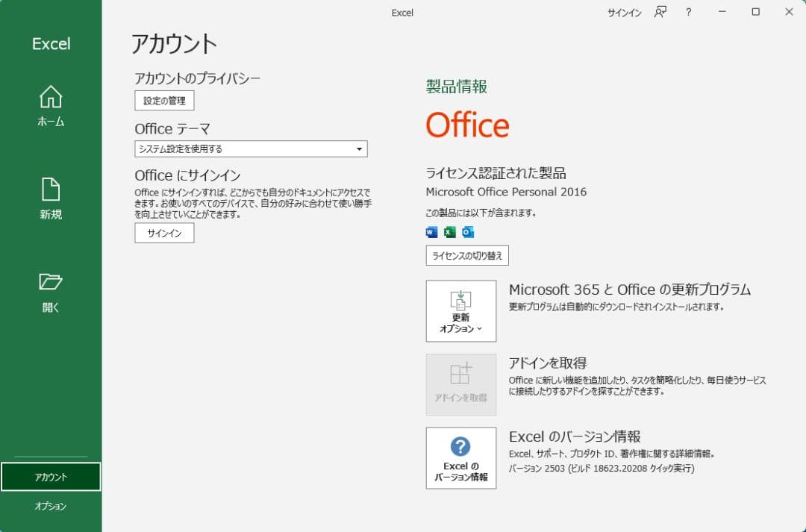Click the ライセンスの切り替え button
This screenshot has width=806, height=532.
(466, 256)
